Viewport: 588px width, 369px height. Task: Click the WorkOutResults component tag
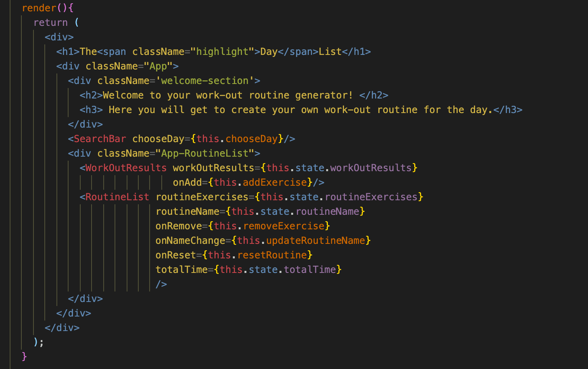[126, 168]
